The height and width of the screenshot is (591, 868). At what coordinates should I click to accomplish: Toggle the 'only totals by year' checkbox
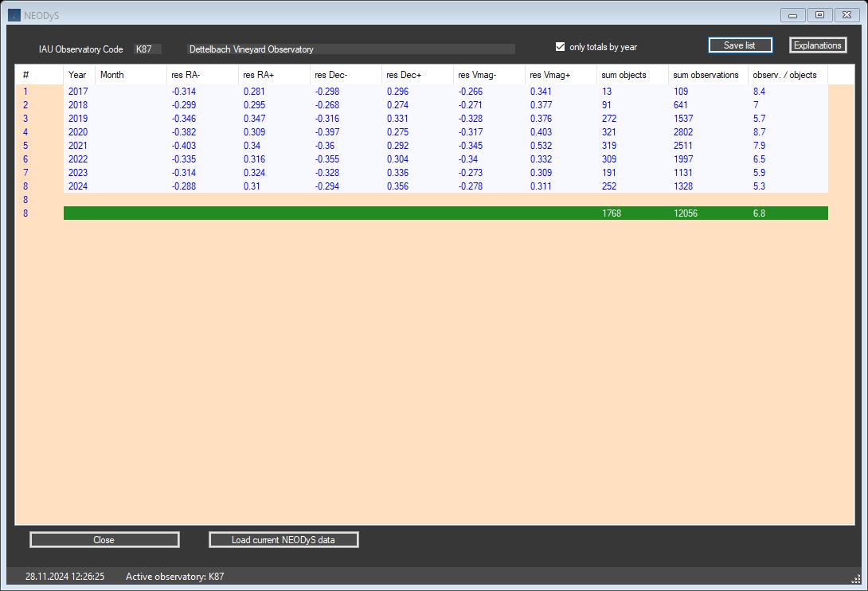[x=561, y=47]
